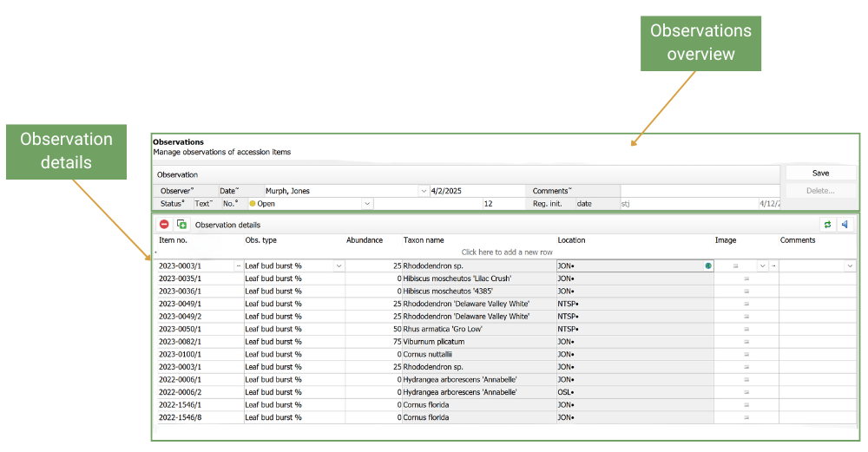The width and height of the screenshot is (868, 452).
Task: Click taxon Cornus nuttallii
Action: (x=427, y=355)
